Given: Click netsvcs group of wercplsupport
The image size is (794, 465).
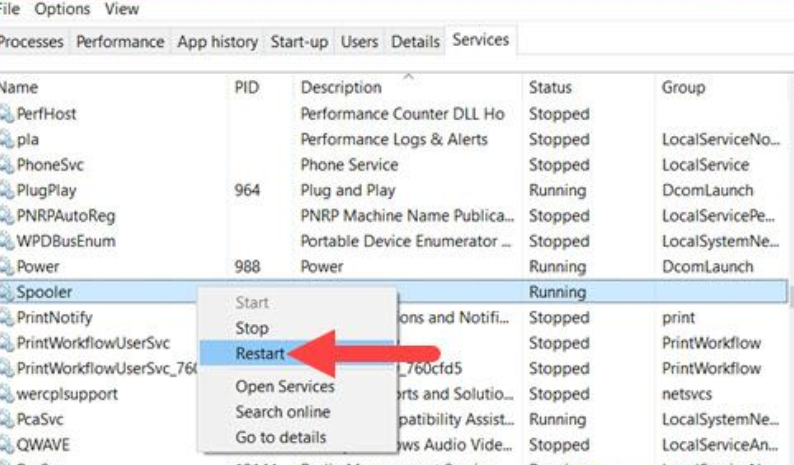Looking at the screenshot, I should 687,394.
